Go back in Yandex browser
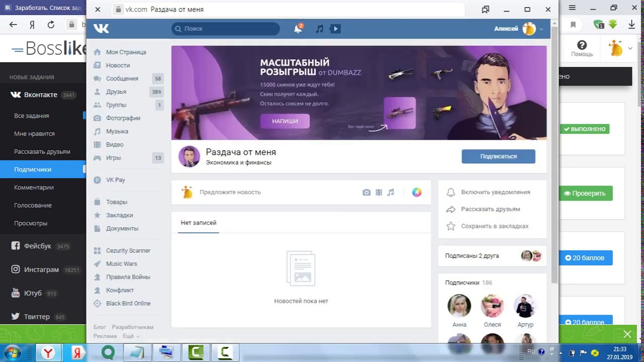This screenshot has width=644, height=362. pyautogui.click(x=13, y=24)
